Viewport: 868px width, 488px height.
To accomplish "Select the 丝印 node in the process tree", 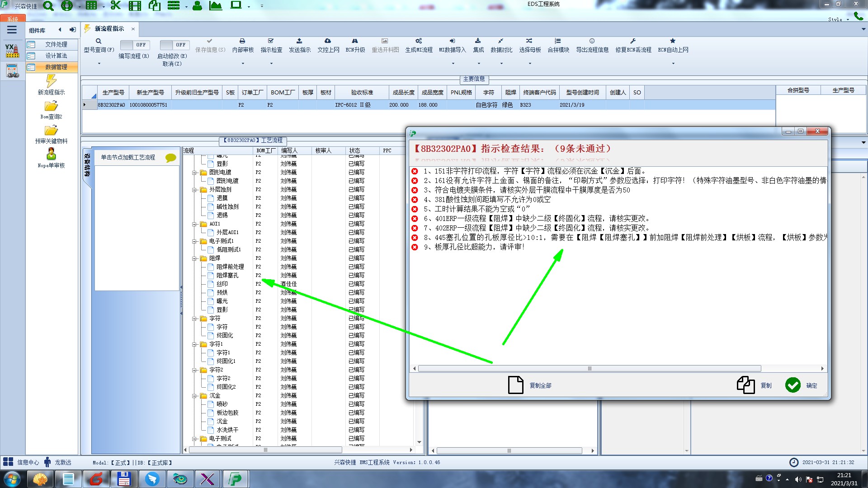I will (222, 284).
